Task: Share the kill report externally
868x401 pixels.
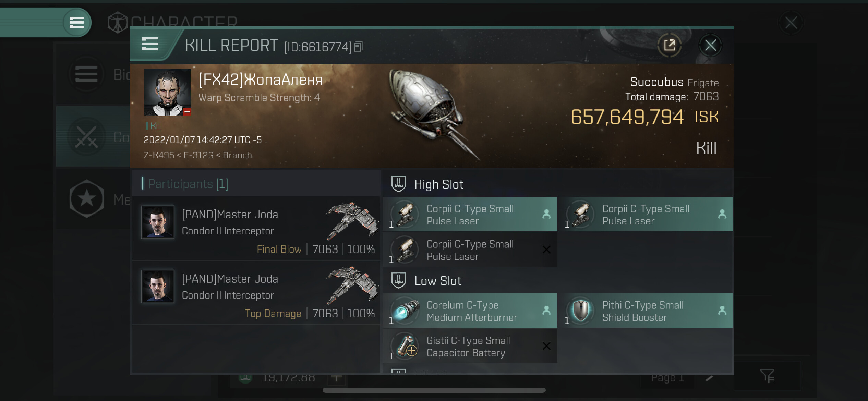Action: pyautogui.click(x=669, y=45)
